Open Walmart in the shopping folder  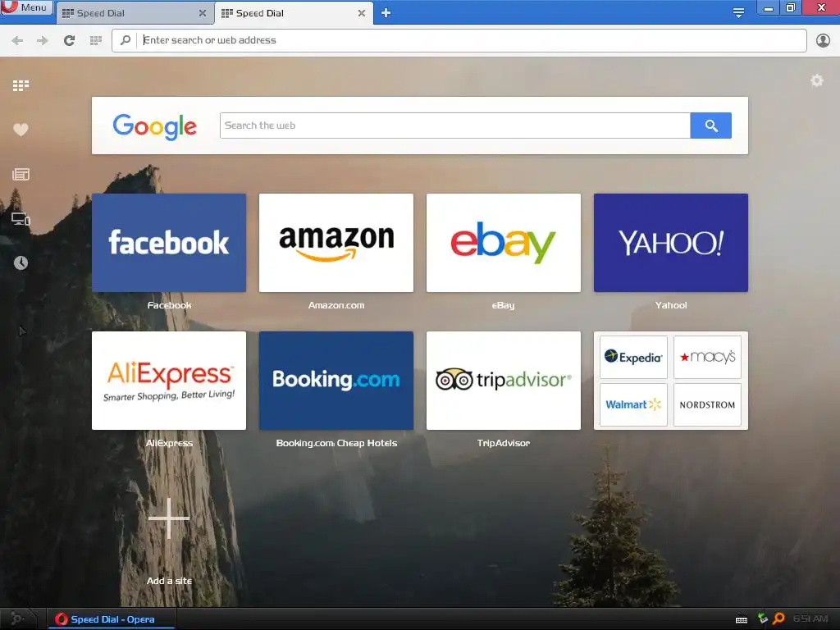(x=633, y=404)
